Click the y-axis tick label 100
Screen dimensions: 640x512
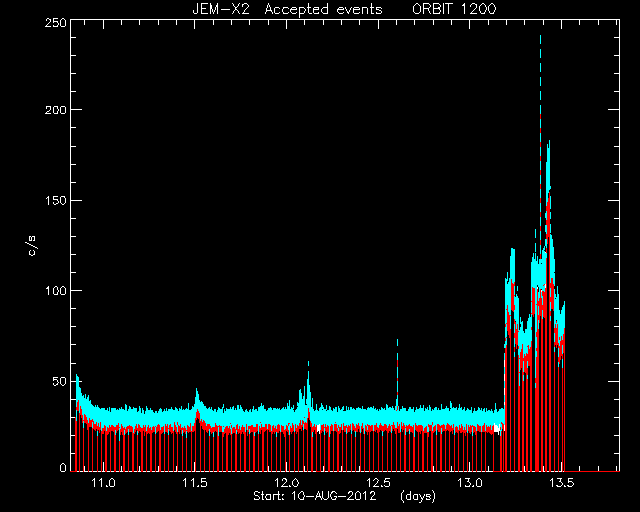(56, 291)
